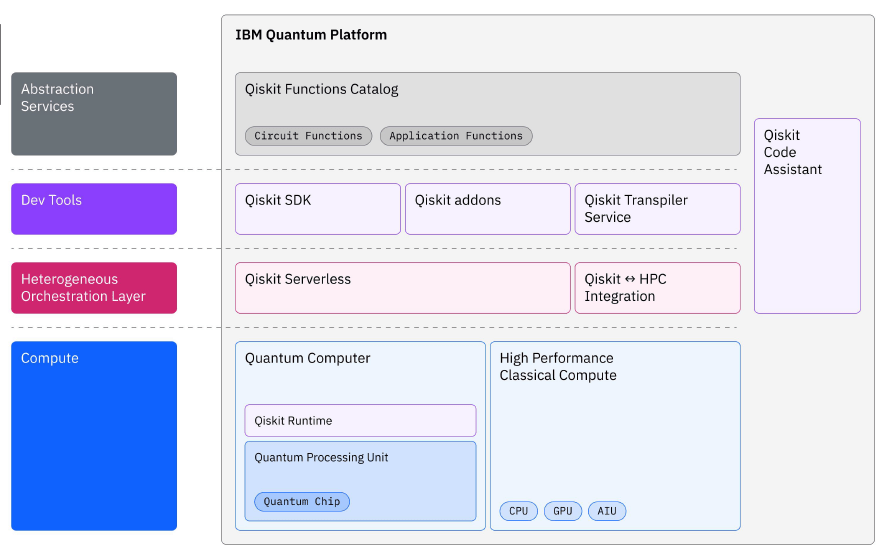Open the Qiskit Code Assistant panel
Image resolution: width=888 pixels, height=559 pixels.
[807, 216]
